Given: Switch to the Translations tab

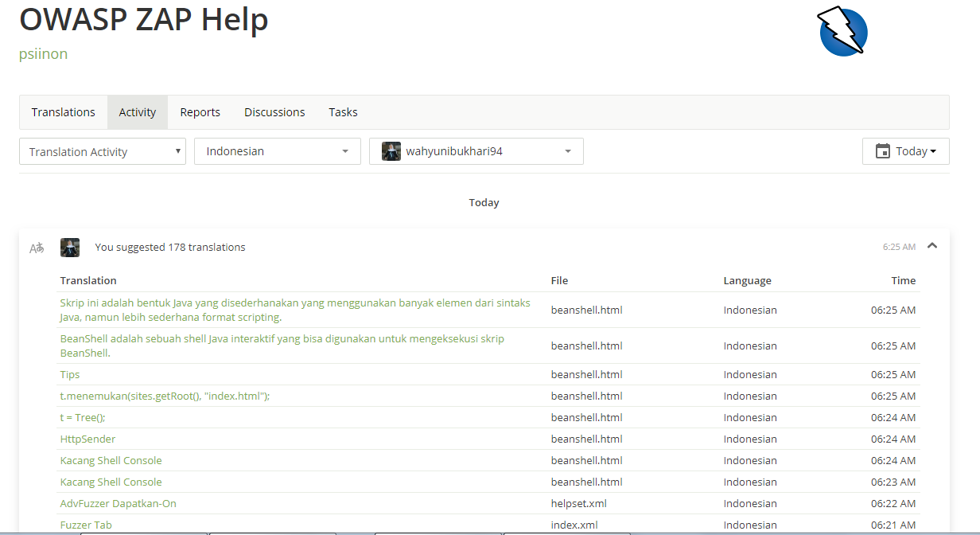Looking at the screenshot, I should pyautogui.click(x=64, y=112).
